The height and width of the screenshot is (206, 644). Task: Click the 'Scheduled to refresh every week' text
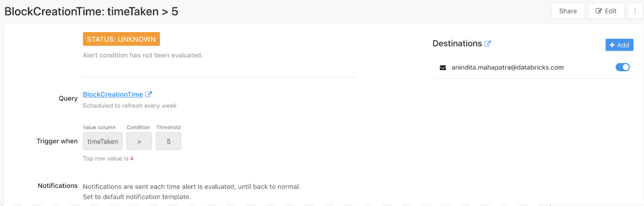pyautogui.click(x=130, y=106)
